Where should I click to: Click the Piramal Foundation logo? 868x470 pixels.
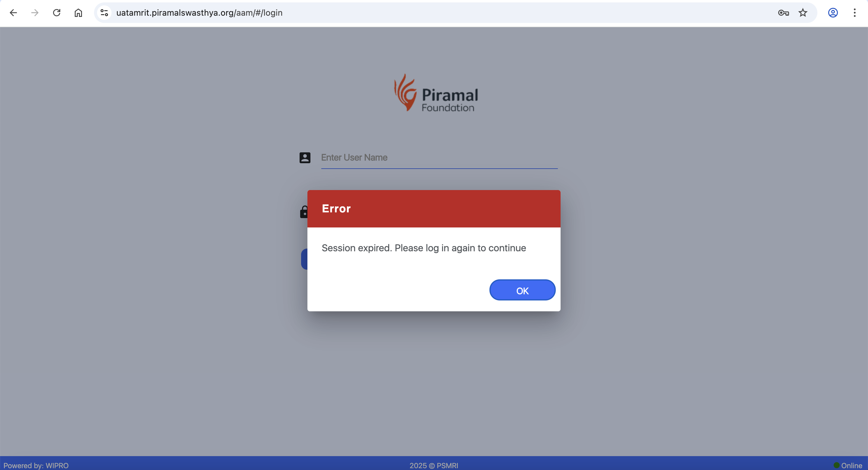pos(436,93)
